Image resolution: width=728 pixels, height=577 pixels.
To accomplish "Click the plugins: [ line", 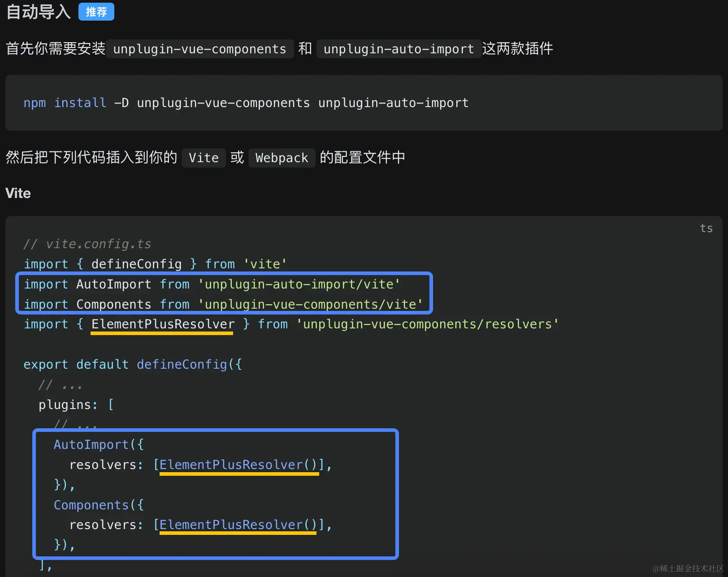I will 76,405.
